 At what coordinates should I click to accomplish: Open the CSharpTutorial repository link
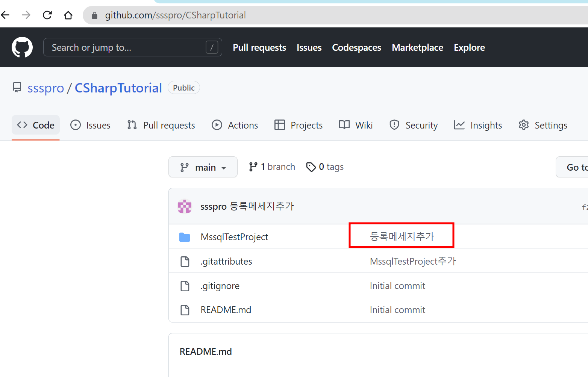[118, 88]
